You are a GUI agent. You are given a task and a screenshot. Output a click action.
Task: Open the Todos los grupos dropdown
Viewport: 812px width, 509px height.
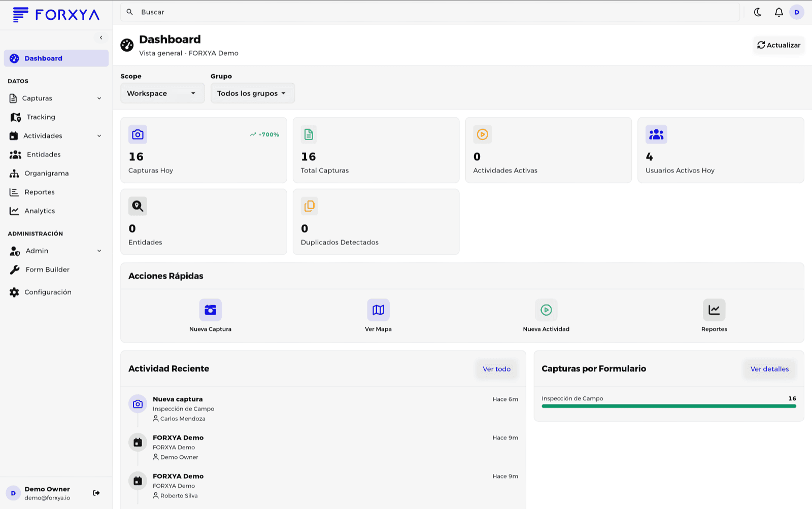[253, 93]
